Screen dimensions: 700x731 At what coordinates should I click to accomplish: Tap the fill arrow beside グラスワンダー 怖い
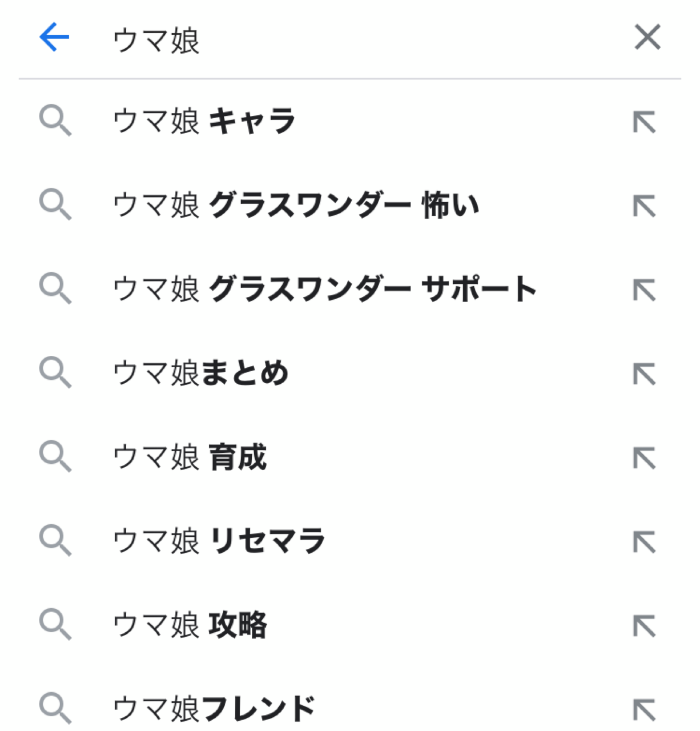[645, 206]
